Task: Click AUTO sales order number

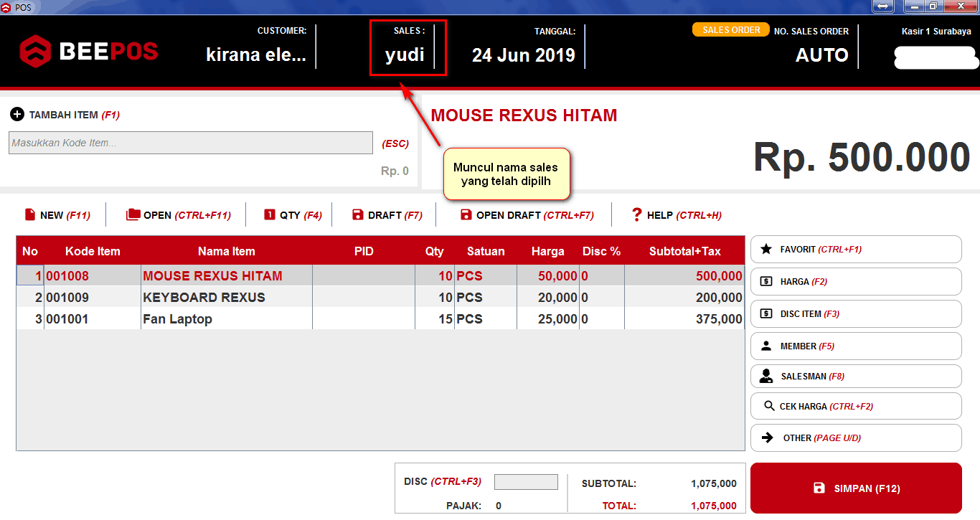Action: tap(822, 55)
